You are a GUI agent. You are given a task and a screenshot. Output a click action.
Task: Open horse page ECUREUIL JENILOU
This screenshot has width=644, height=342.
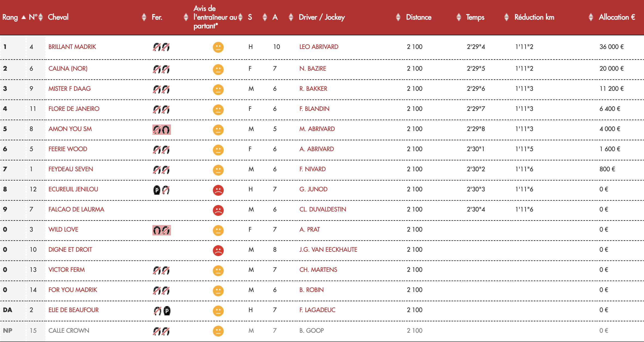[x=73, y=189]
